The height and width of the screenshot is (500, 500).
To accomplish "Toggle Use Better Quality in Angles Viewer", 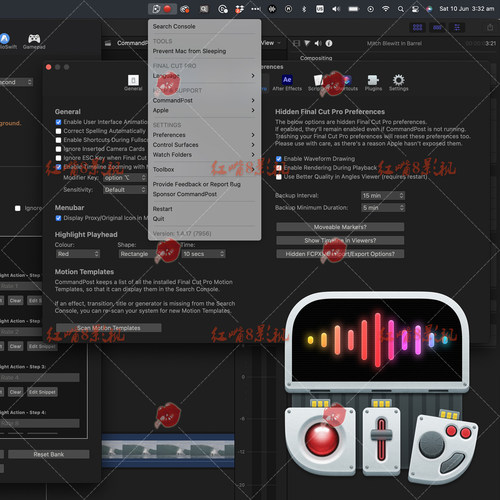I will (x=279, y=177).
